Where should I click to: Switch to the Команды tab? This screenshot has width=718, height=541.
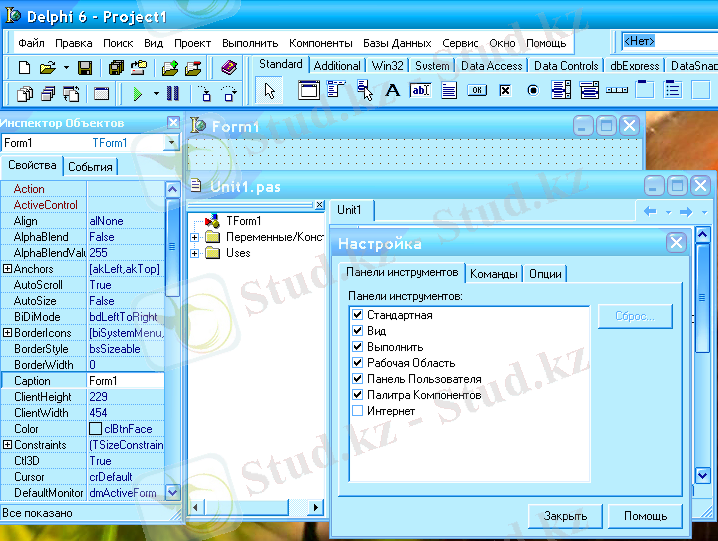click(494, 274)
